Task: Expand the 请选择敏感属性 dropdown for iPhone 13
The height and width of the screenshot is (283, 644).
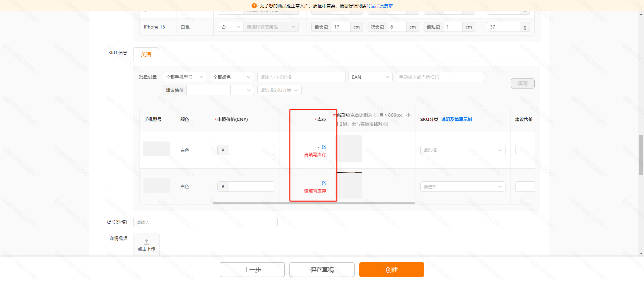Action: [271, 27]
